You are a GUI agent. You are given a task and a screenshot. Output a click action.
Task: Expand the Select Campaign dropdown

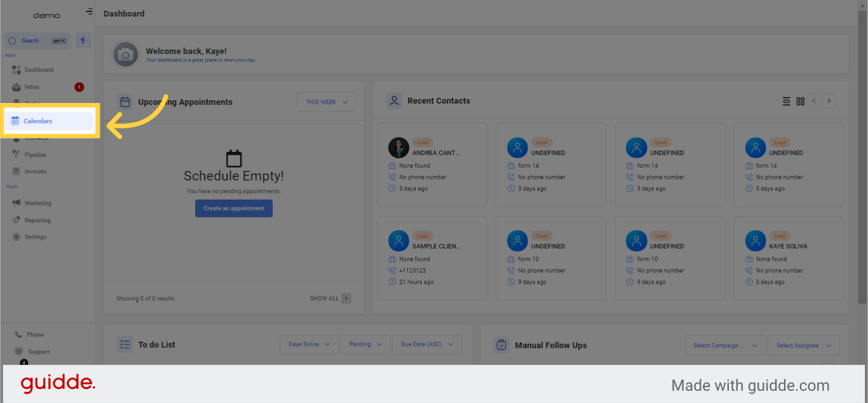(725, 345)
